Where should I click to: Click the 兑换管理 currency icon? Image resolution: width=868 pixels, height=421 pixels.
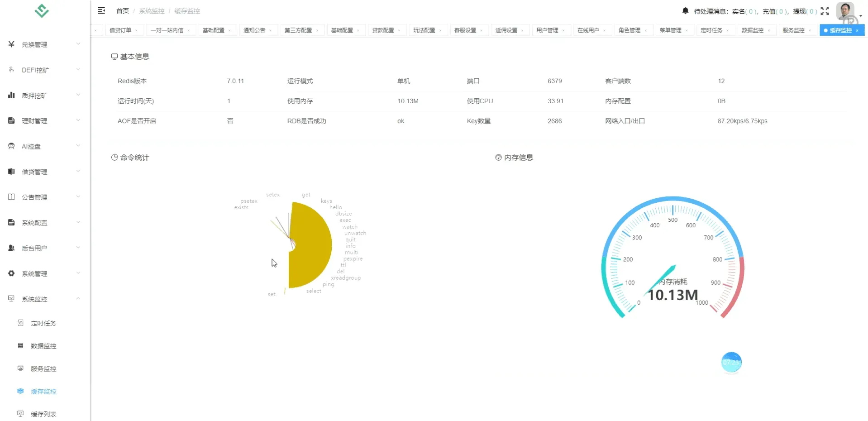(11, 44)
